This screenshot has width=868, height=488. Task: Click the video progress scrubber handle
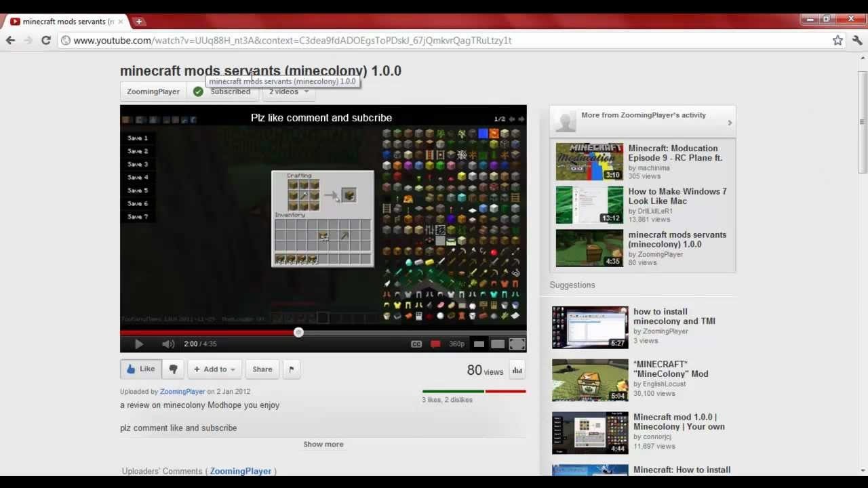click(x=298, y=332)
